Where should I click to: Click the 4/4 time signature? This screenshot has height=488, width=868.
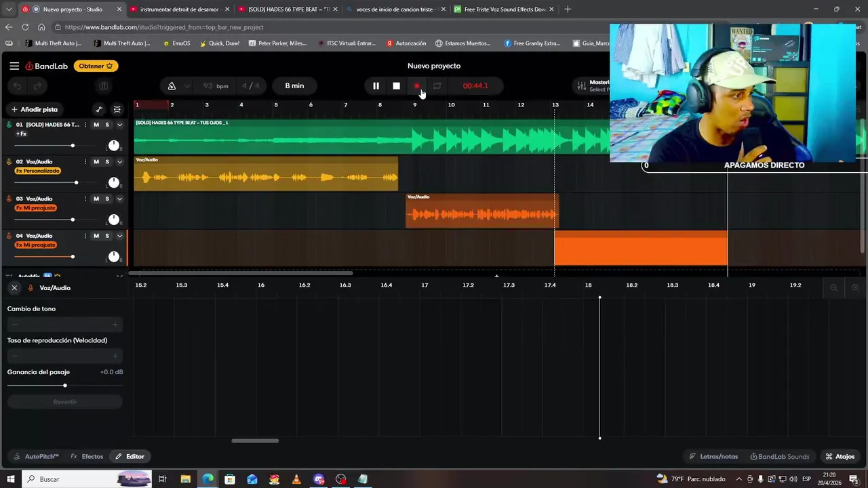point(251,86)
